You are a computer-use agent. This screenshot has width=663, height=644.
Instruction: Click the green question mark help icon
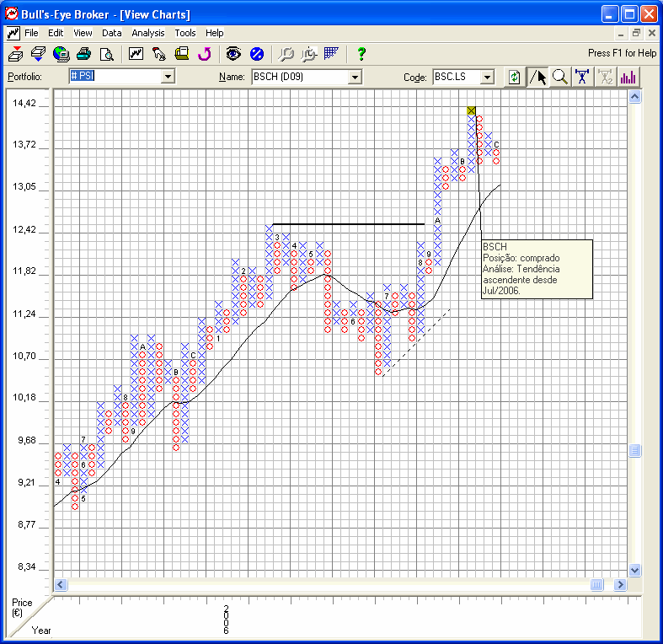tap(361, 54)
